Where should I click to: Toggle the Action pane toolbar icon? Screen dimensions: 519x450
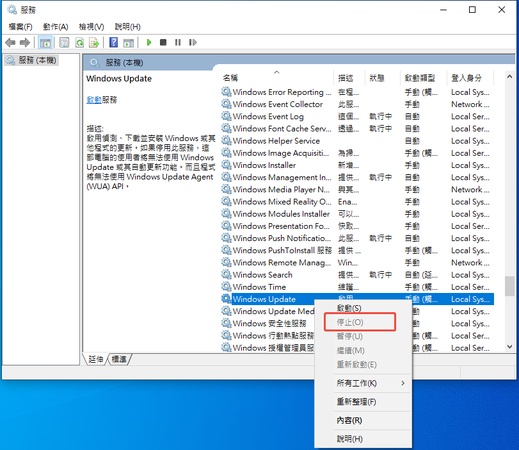point(128,43)
